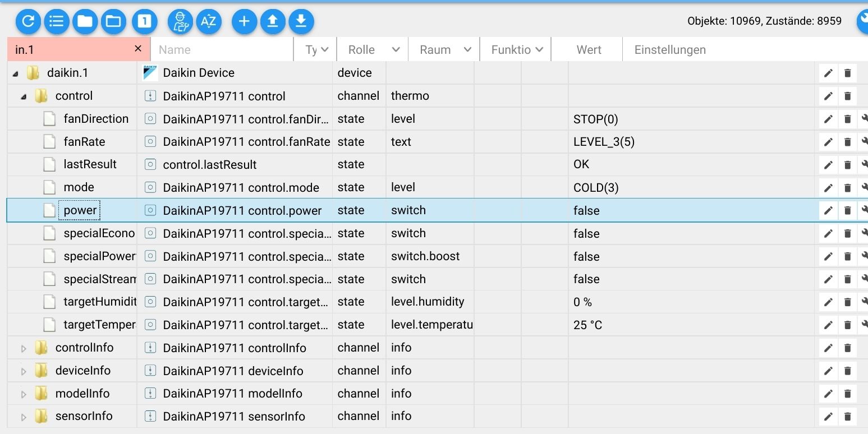Edit the lastResult object with the pencil
868x434 pixels.
[x=828, y=165]
